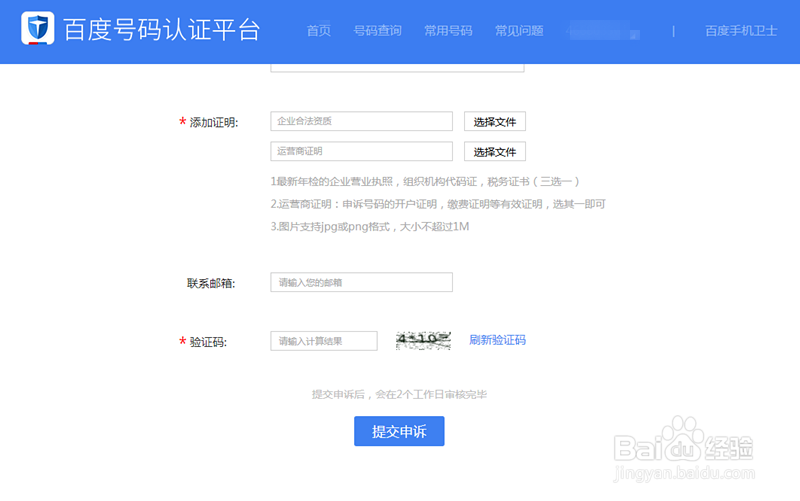Click the 添加证明 label
This screenshot has width=800, height=501.
click(x=214, y=122)
